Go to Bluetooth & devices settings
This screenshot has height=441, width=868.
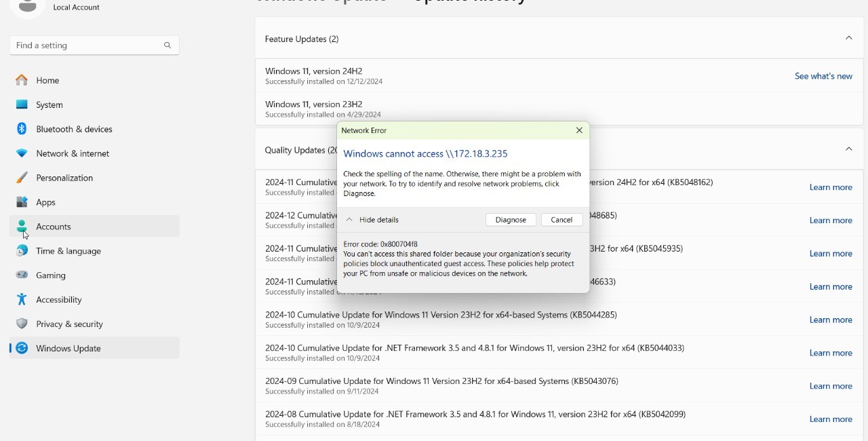coord(94,129)
